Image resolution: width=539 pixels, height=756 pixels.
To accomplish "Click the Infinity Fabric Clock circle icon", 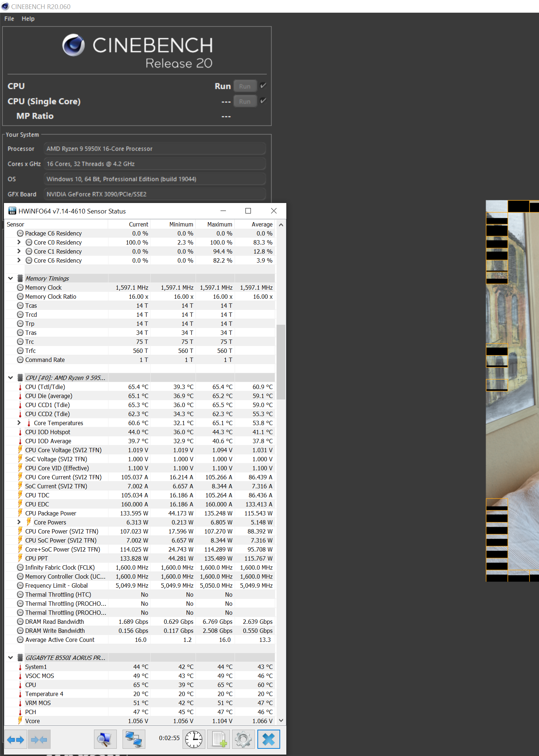I will [x=20, y=567].
